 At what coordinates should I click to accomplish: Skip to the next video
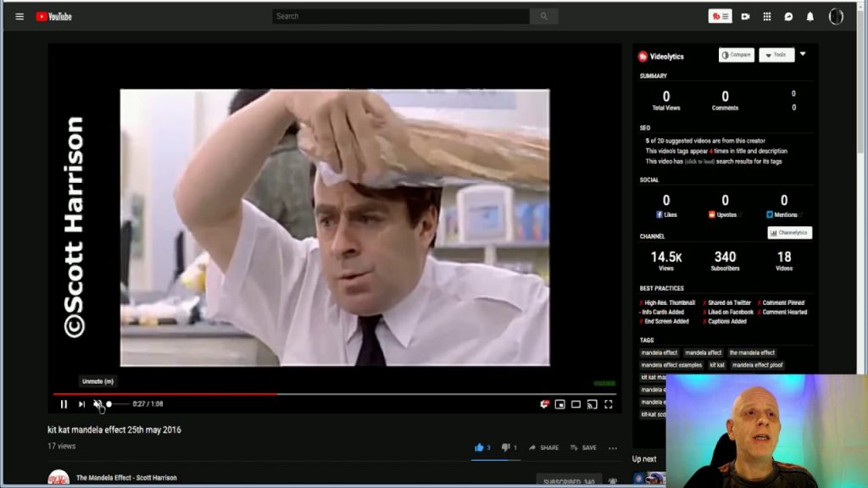(81, 404)
